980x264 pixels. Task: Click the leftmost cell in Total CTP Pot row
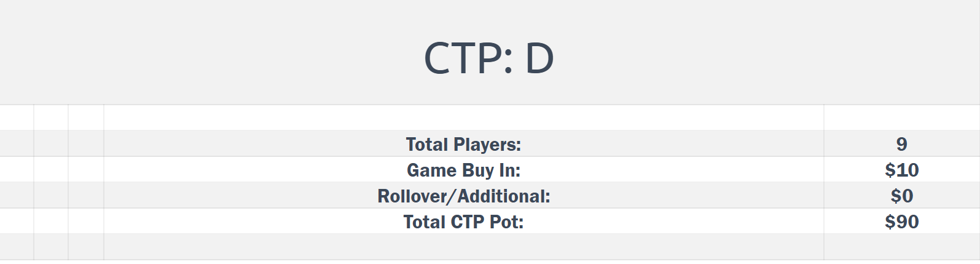tap(17, 222)
